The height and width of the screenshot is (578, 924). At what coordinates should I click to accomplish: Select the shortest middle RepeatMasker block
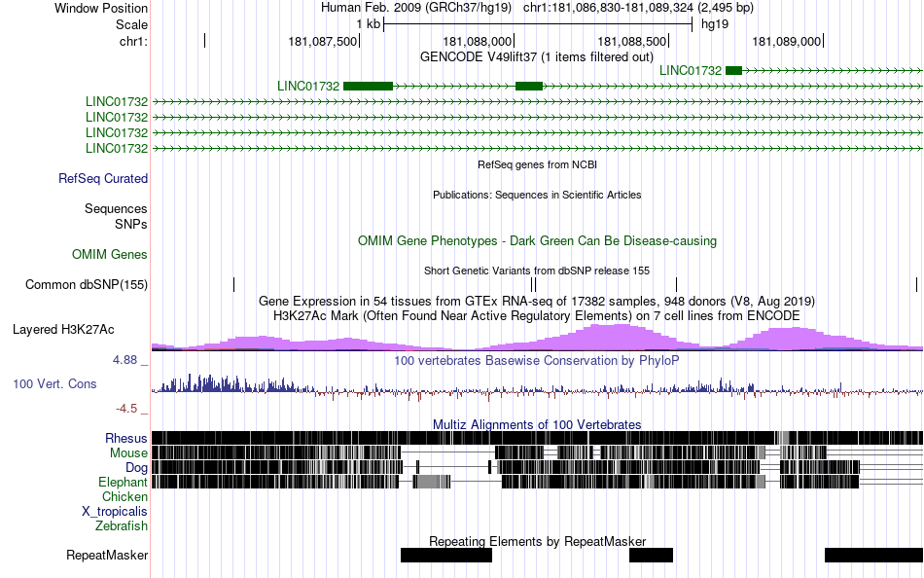(651, 555)
